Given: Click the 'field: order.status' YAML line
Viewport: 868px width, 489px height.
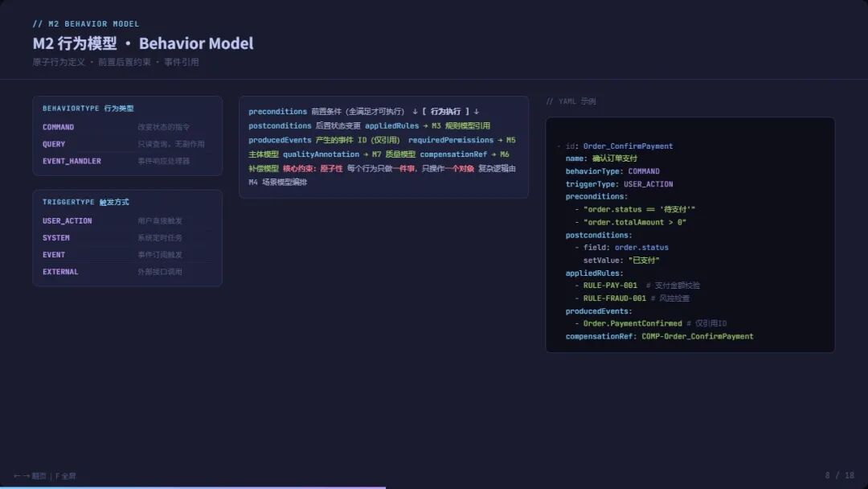Looking at the screenshot, I should pyautogui.click(x=625, y=248).
